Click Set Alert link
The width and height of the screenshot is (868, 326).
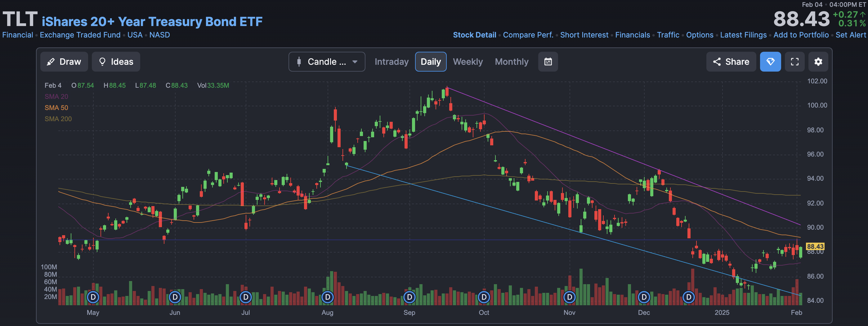click(x=851, y=35)
